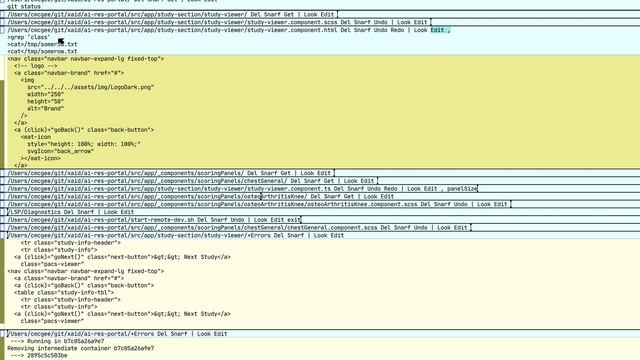Click Del in chestGeneral/ directory tag
This screenshot has width=640, height=360.
coord(295,181)
